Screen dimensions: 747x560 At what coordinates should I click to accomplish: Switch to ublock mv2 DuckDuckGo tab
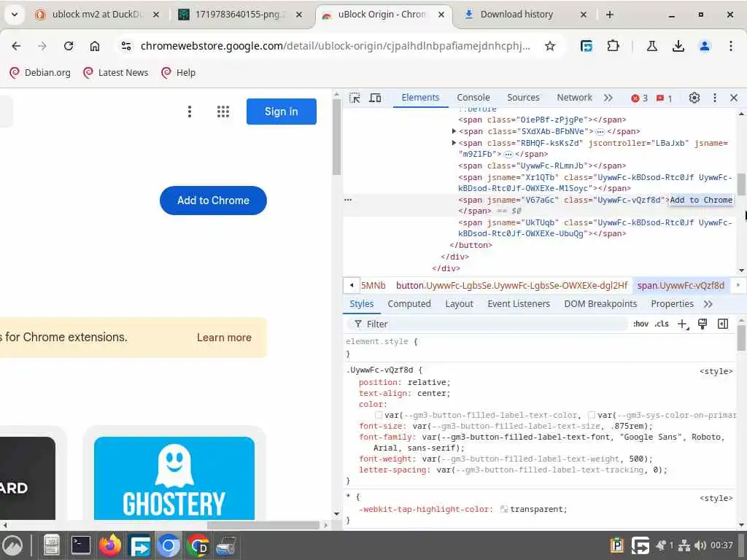point(97,15)
